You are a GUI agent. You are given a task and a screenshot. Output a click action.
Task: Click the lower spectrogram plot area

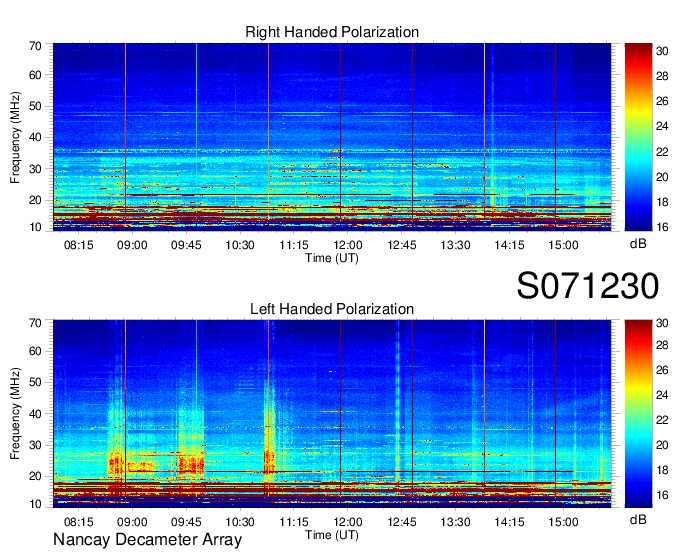[x=332, y=414]
